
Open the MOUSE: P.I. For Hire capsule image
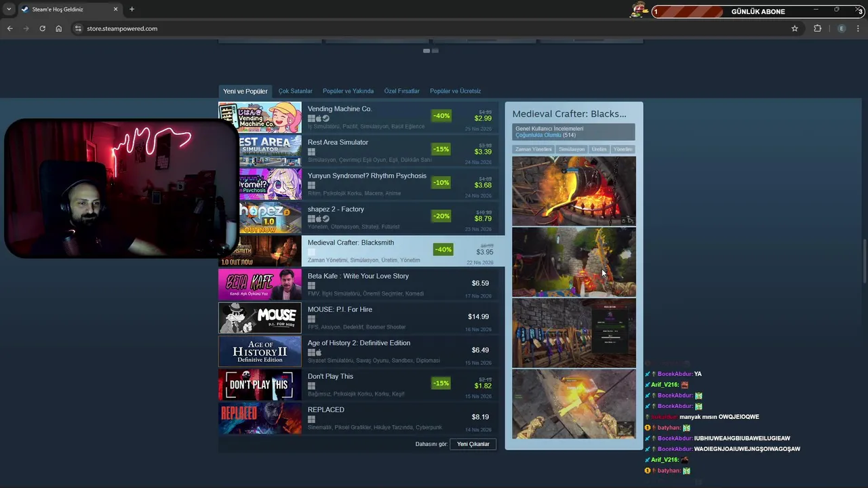pos(260,318)
